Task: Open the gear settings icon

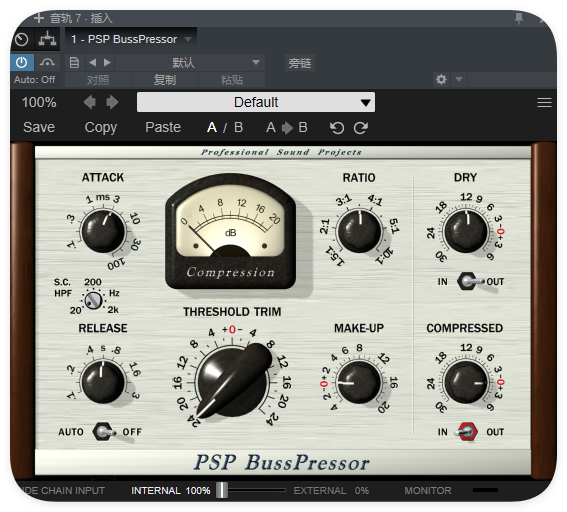Action: click(x=441, y=79)
